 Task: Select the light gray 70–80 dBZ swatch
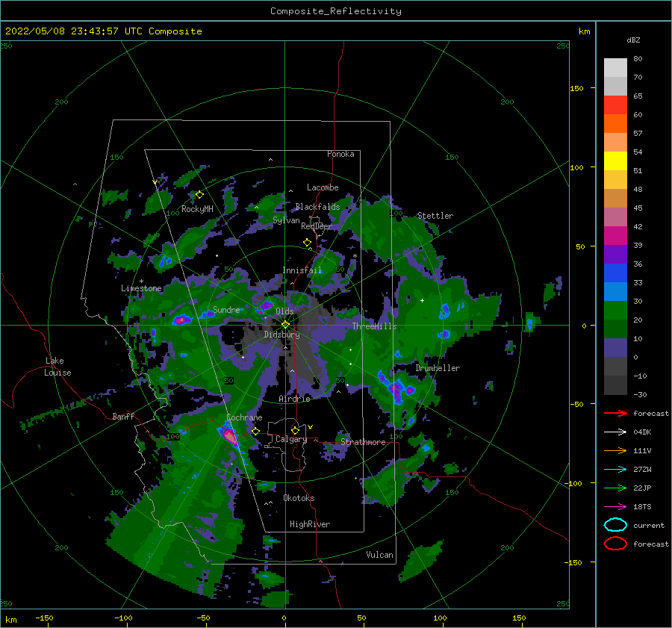point(615,68)
